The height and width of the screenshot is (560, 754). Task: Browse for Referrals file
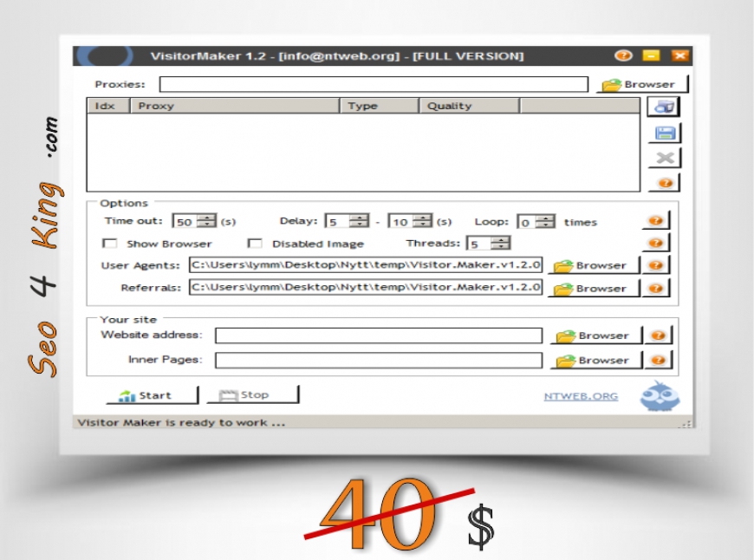tap(595, 288)
